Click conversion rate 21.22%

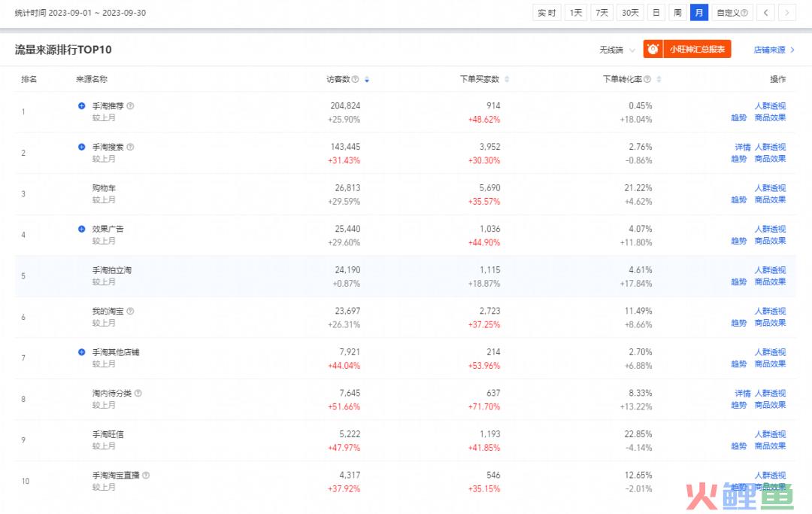click(x=638, y=187)
